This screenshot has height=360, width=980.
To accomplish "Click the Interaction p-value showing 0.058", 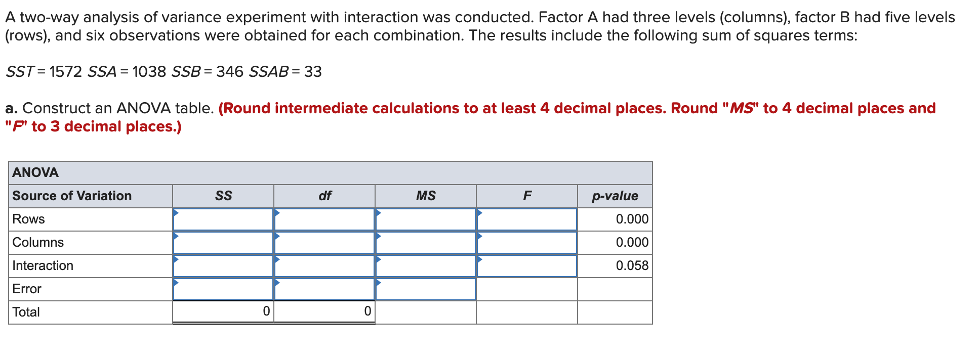I will (x=632, y=265).
